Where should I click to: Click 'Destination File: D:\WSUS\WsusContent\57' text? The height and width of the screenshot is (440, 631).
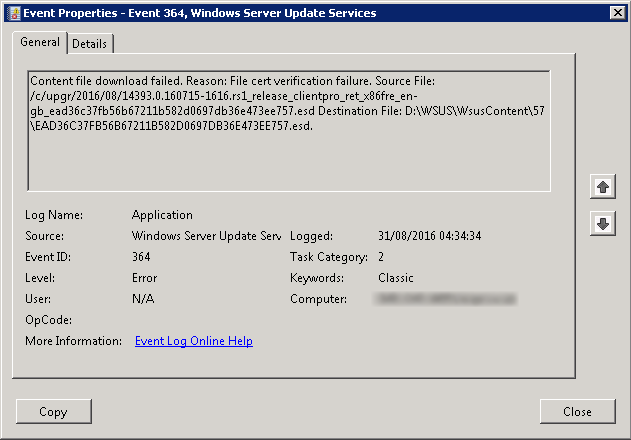click(431, 111)
